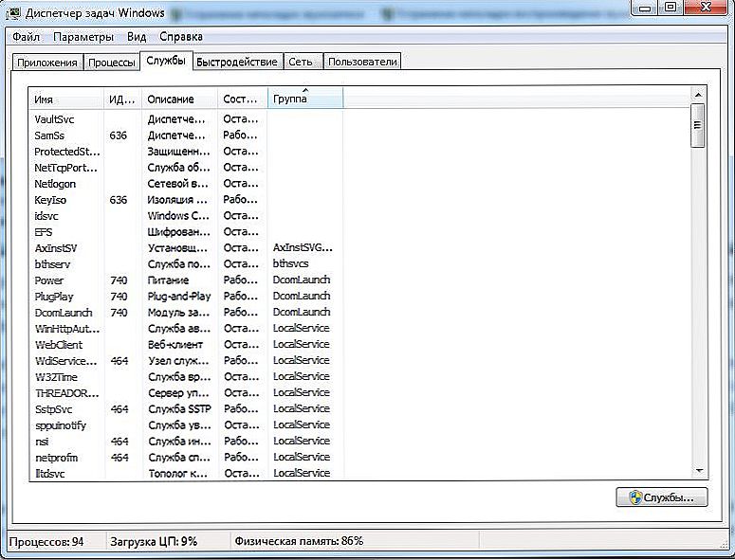Click the Plug-and-Play description cell
This screenshot has width=735, height=560.
coord(179,297)
